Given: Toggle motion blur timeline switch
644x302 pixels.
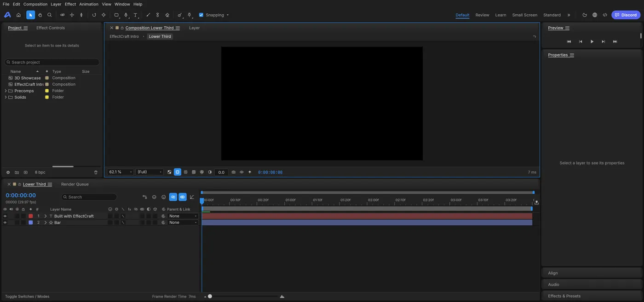Looking at the screenshot, I should (182, 197).
